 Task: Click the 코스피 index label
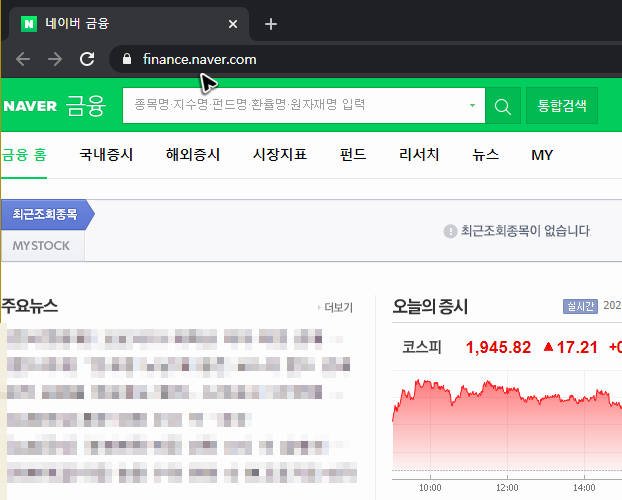pos(422,347)
